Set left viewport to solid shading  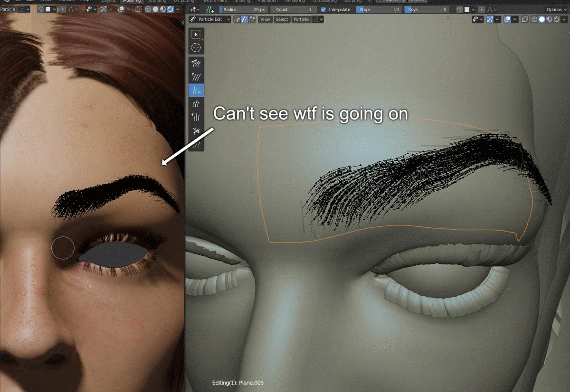[x=156, y=9]
